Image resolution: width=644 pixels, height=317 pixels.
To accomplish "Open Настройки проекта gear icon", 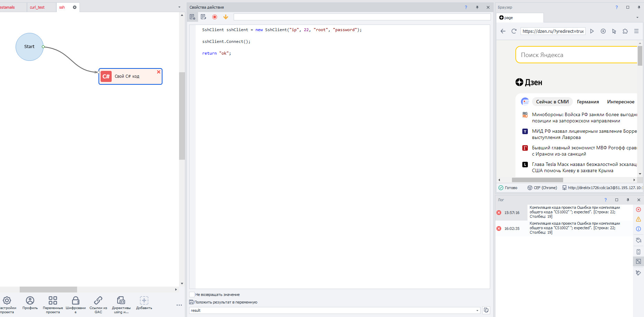I will point(7,300).
